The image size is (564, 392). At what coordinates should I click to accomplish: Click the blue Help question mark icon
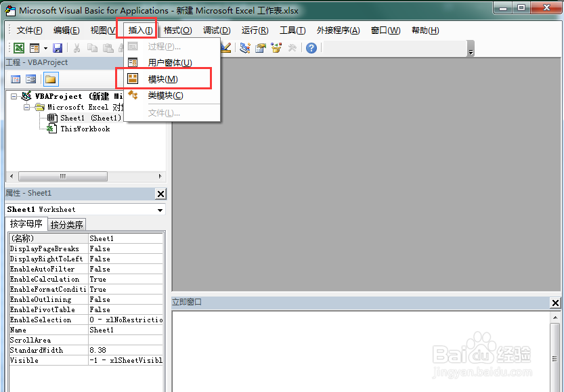[x=311, y=48]
